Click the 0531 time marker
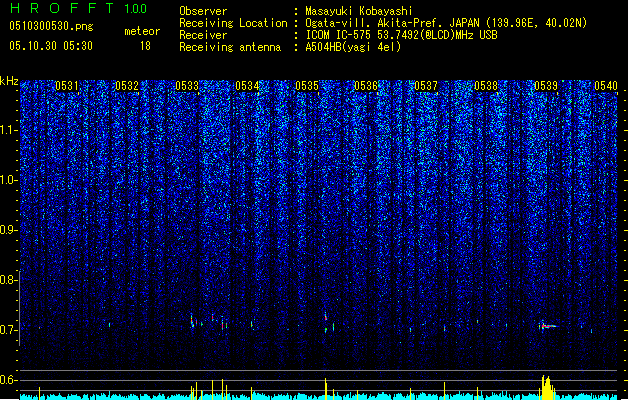 coord(67,85)
